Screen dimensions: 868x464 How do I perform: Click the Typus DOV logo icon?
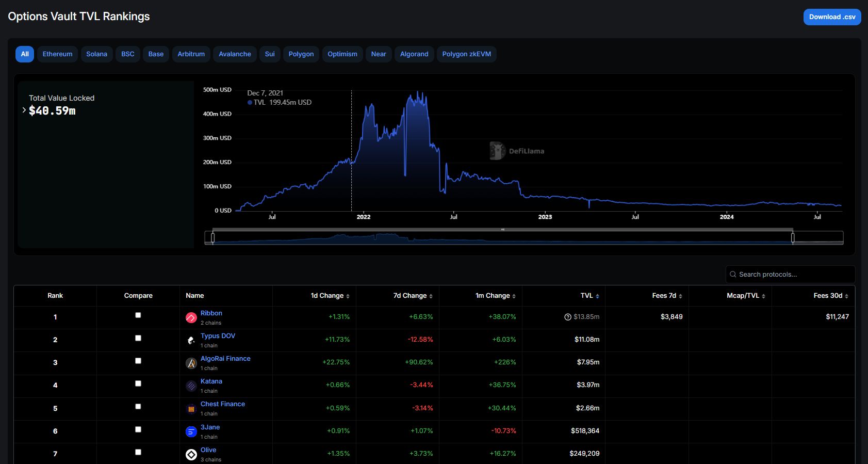pos(191,341)
